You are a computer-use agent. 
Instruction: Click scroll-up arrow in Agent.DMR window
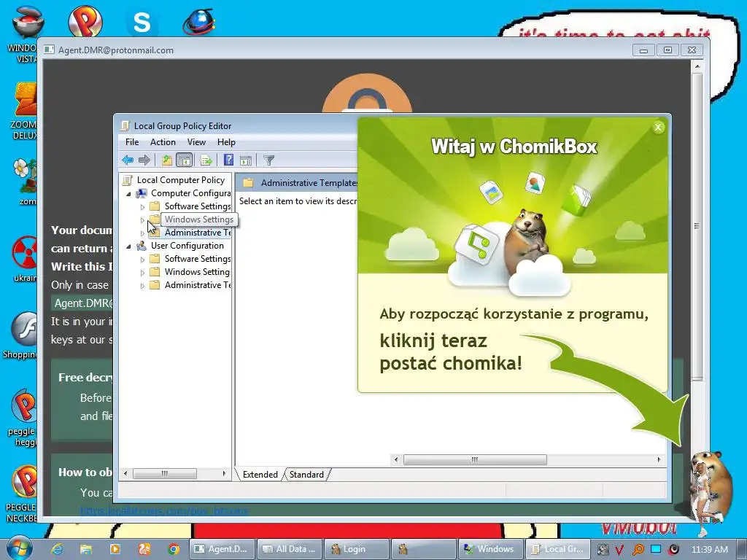[x=697, y=66]
